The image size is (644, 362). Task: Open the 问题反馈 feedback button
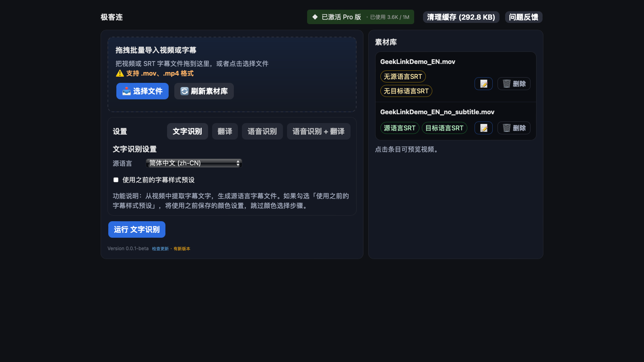[x=524, y=17]
